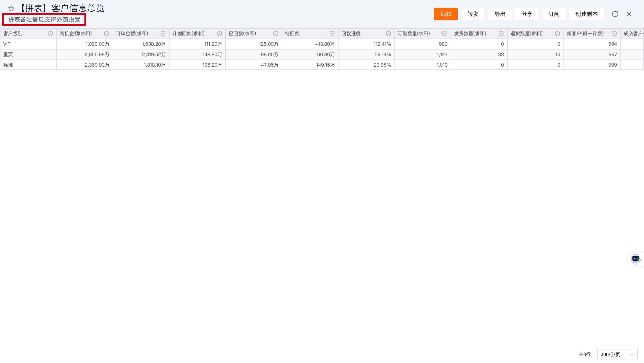
Task: Click the 1,818.10万 cell
Action: (141, 65)
